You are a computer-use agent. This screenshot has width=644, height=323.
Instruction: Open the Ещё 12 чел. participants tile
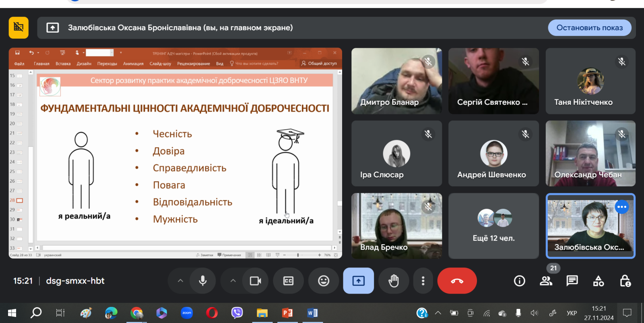pyautogui.click(x=493, y=226)
